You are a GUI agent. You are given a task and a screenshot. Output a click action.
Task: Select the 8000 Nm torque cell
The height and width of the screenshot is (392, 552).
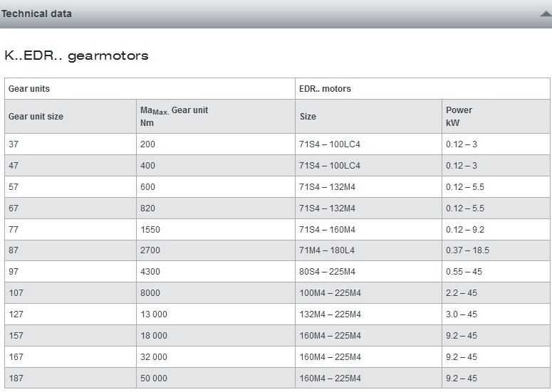coord(215,293)
